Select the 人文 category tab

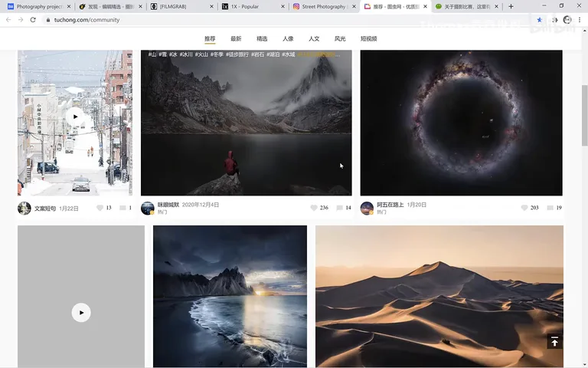click(314, 38)
